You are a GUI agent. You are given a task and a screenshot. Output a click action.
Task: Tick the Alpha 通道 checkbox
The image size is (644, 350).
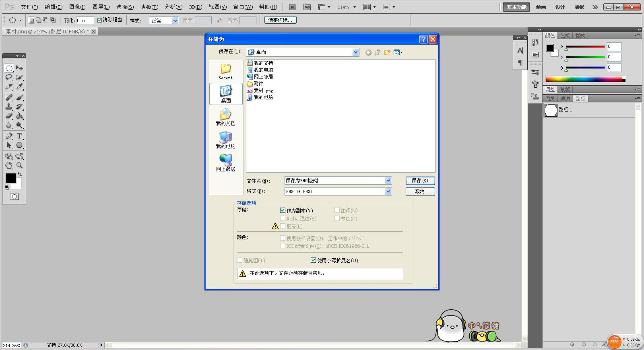point(283,218)
